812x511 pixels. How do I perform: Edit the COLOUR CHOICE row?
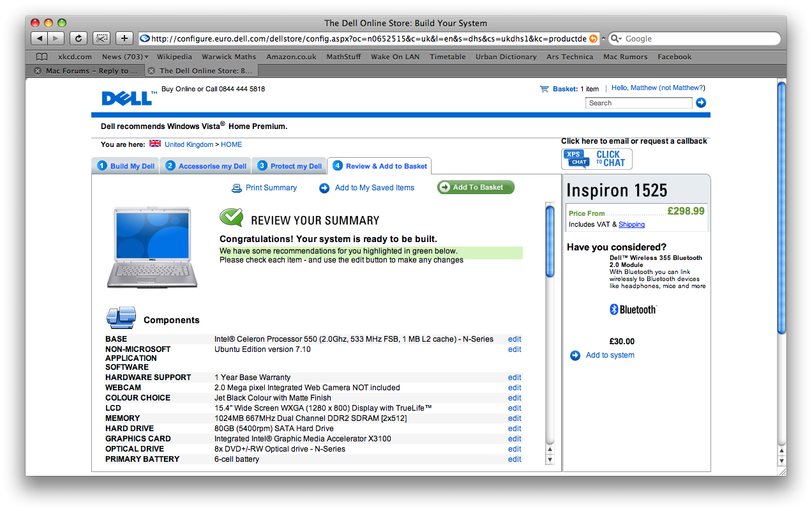(515, 398)
